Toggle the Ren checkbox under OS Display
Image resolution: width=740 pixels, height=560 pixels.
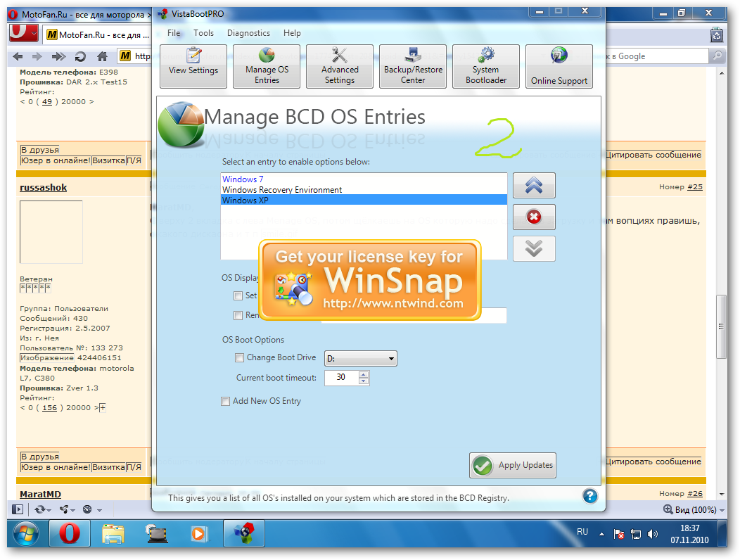238,315
